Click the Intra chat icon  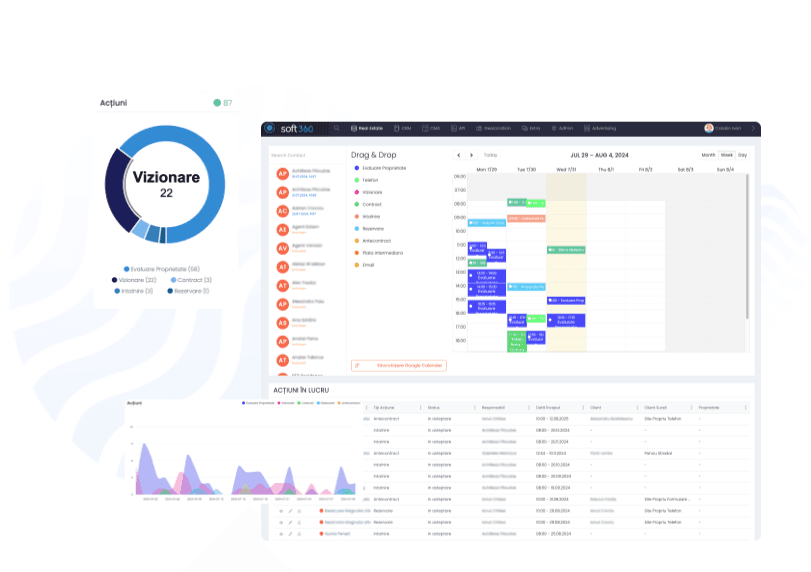(x=524, y=128)
